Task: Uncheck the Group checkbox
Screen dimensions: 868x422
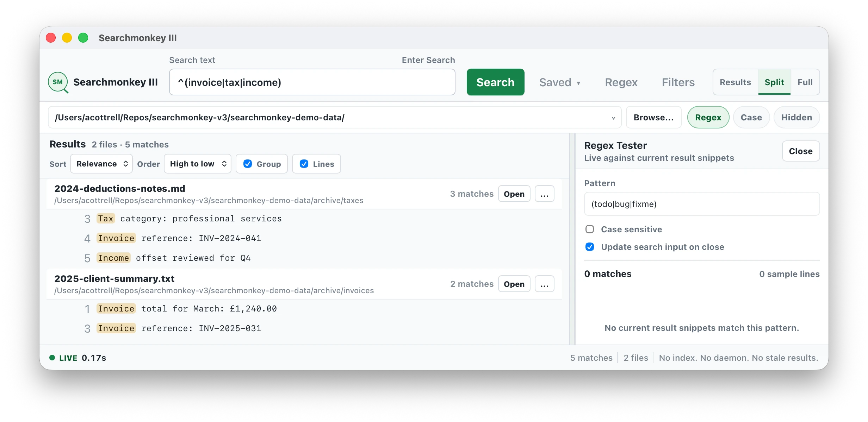Action: point(248,164)
